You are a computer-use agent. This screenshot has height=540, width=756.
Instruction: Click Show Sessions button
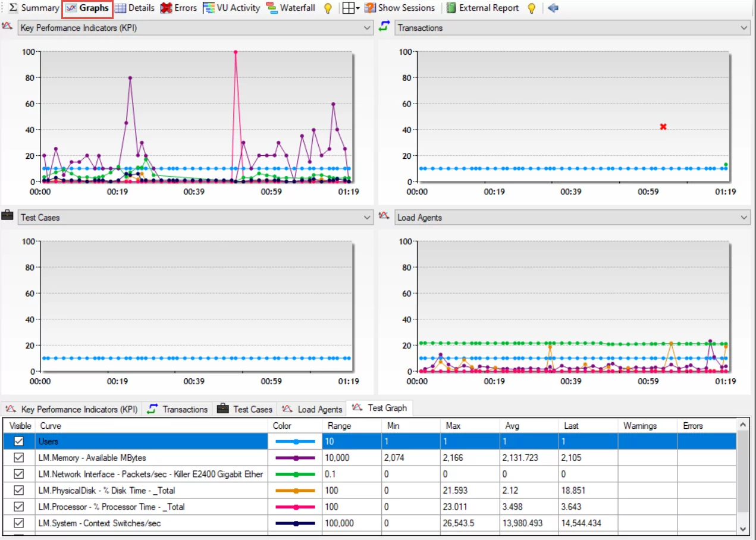tap(400, 8)
